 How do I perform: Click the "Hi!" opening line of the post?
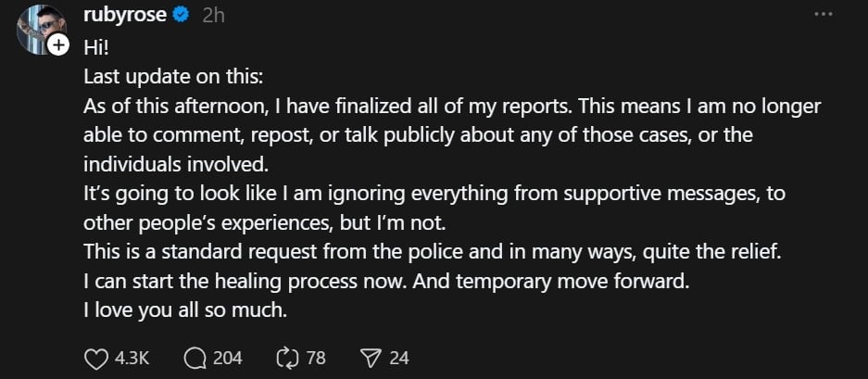click(x=96, y=47)
